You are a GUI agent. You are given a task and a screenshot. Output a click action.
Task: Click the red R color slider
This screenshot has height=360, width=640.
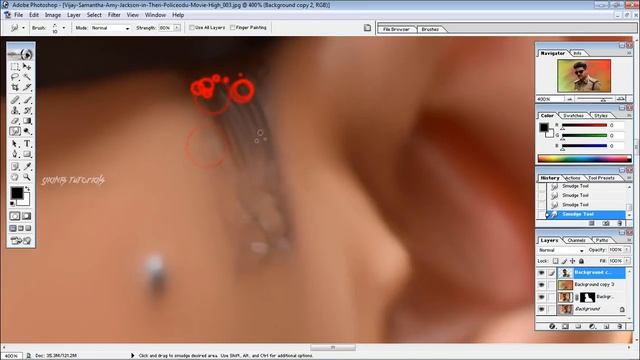point(584,125)
